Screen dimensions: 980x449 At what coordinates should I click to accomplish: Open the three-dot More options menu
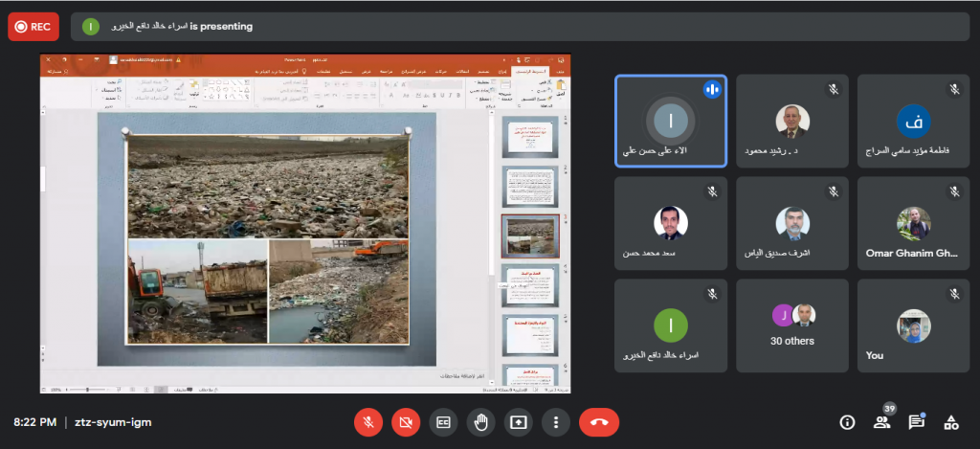click(x=555, y=422)
